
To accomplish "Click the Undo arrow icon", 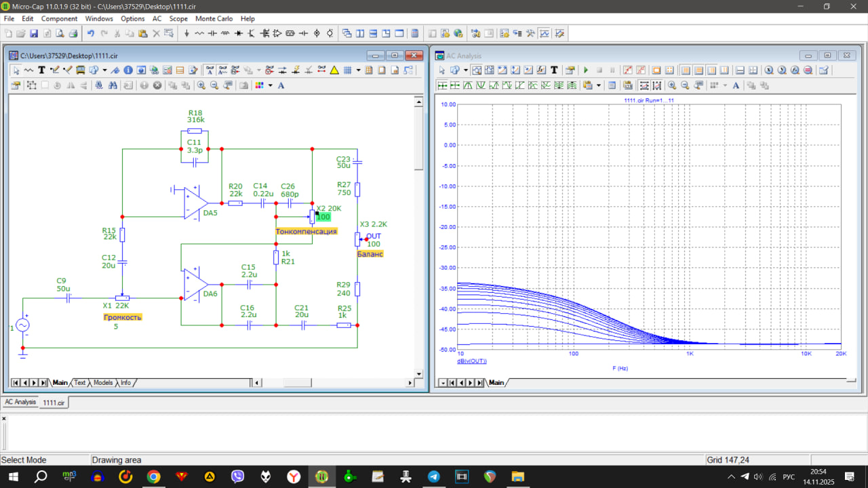I will click(91, 33).
